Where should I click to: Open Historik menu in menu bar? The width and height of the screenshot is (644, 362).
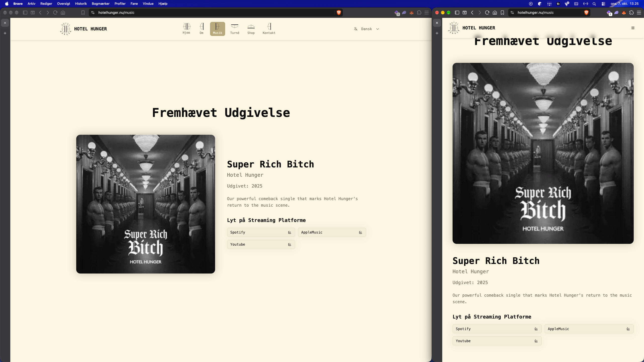[x=81, y=4]
